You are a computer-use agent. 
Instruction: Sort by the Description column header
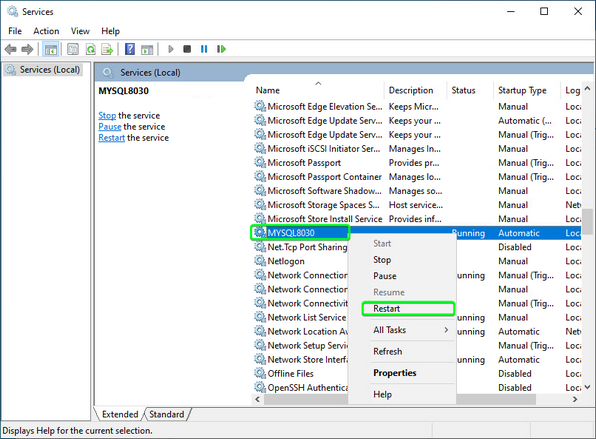pyautogui.click(x=416, y=90)
